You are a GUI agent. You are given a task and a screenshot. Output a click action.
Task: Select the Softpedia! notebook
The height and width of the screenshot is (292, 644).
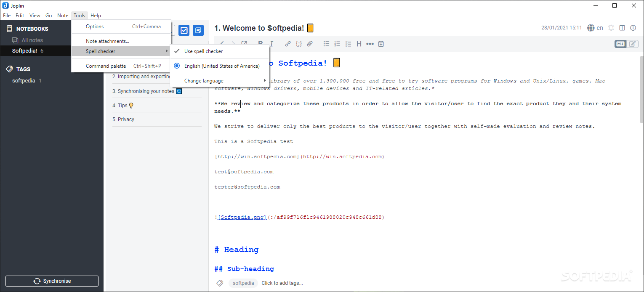[52, 50]
